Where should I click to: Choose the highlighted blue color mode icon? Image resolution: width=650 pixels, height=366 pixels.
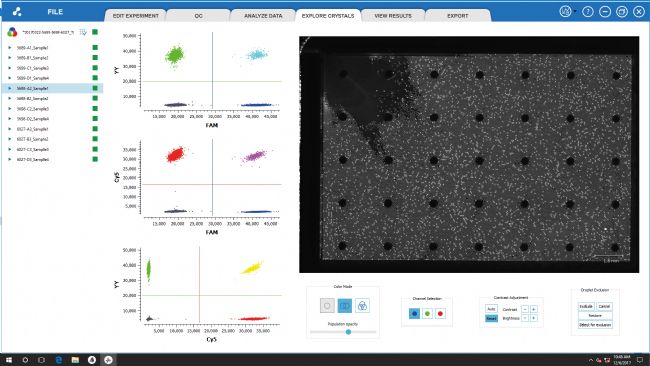pos(344,305)
